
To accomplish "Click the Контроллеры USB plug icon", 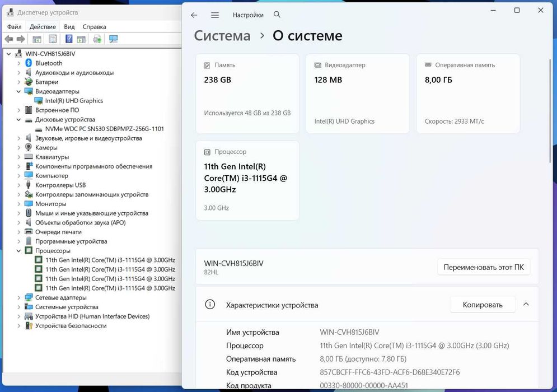I will coord(29,185).
